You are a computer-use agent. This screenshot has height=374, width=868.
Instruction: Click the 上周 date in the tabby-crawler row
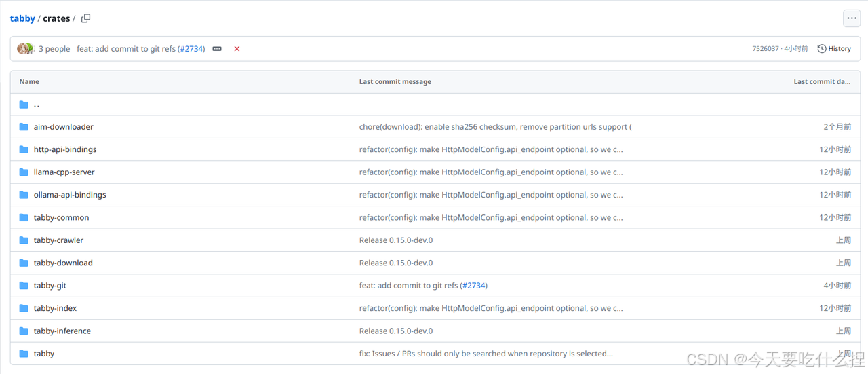[x=844, y=240]
